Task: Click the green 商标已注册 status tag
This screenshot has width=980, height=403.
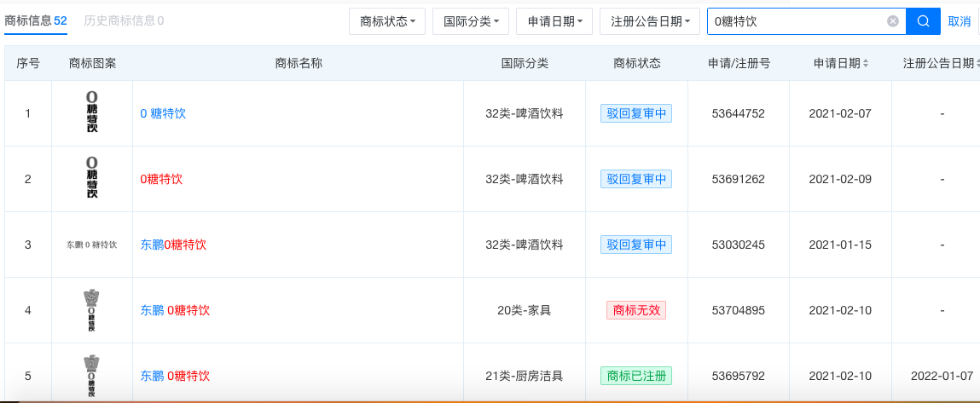Action: coord(636,376)
